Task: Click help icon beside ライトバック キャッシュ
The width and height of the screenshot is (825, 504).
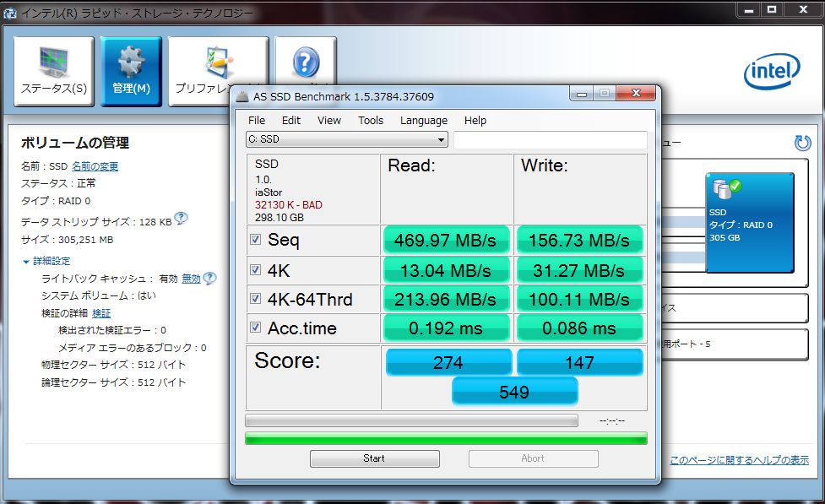Action: [x=209, y=278]
